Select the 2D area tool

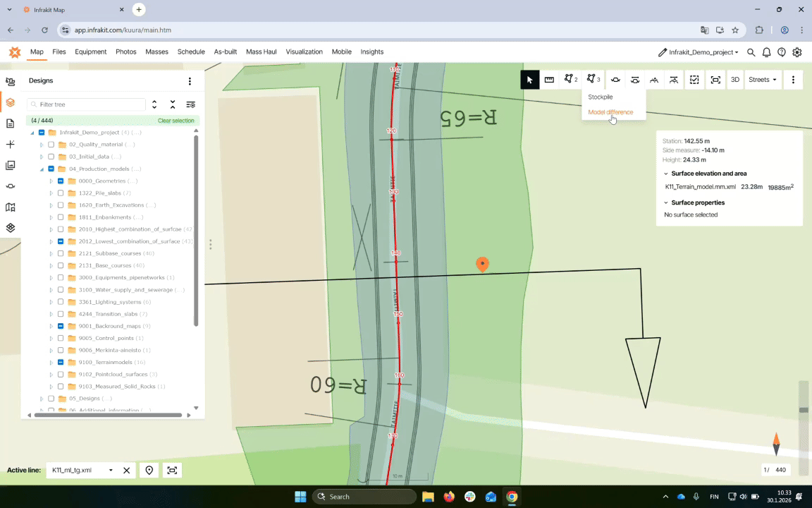coord(571,80)
